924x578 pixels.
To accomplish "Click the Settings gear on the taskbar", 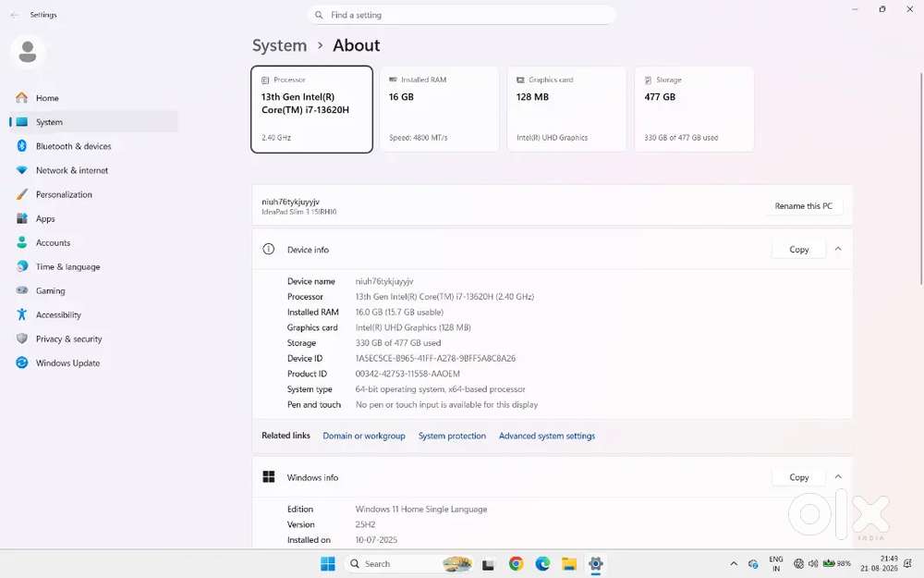I will coord(596,564).
